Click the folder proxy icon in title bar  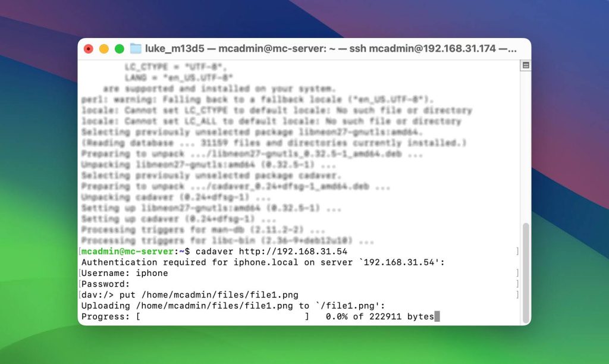click(136, 49)
